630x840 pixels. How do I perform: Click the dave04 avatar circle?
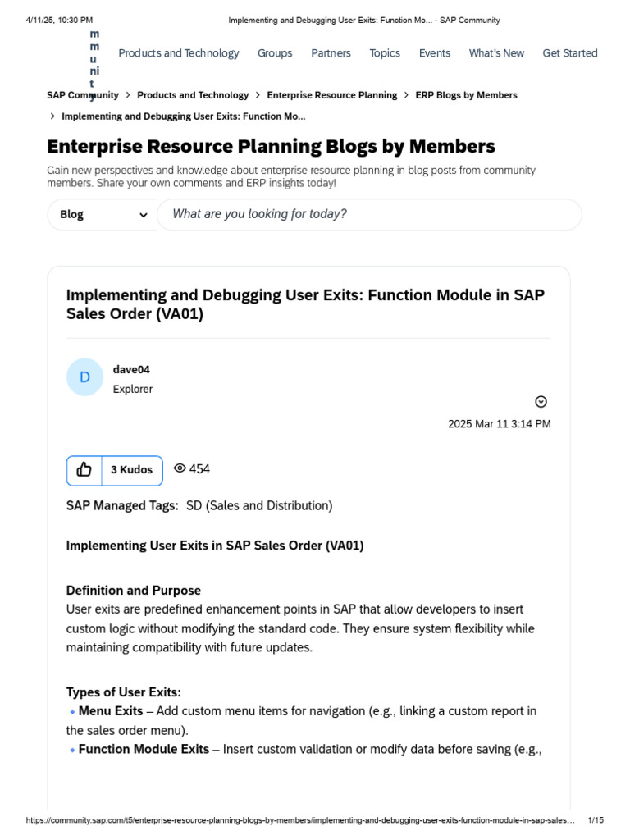(84, 377)
